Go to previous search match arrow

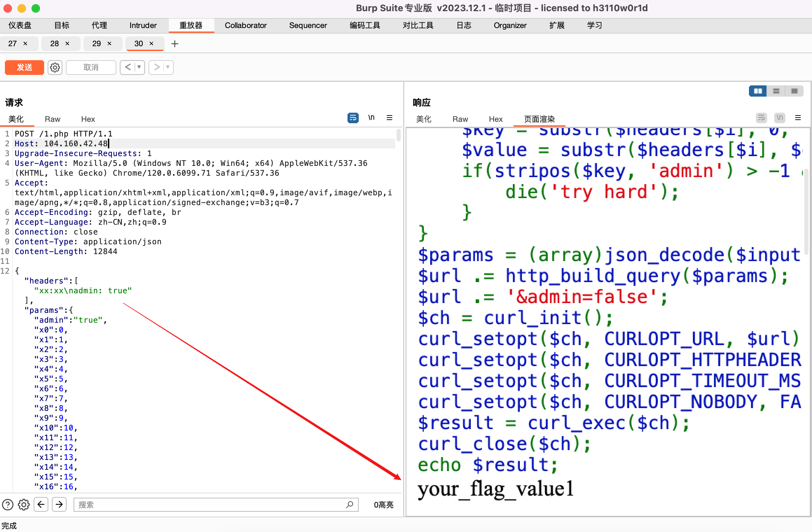[41, 504]
